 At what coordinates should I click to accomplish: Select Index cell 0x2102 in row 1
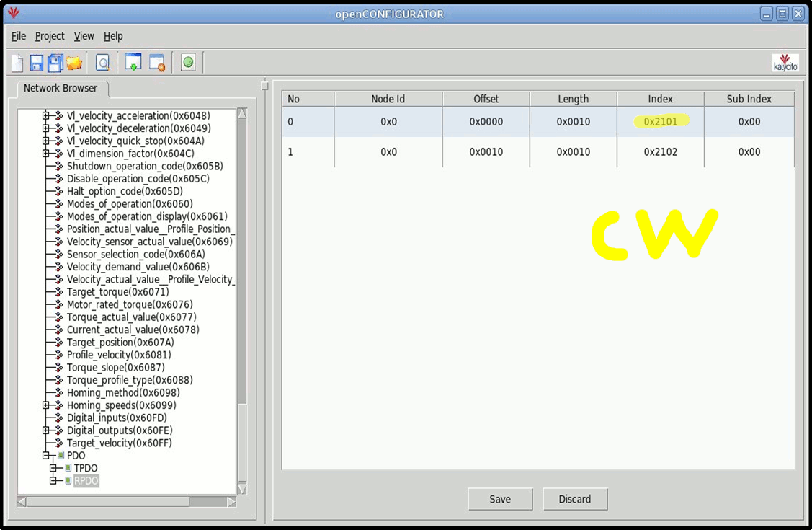(x=660, y=152)
